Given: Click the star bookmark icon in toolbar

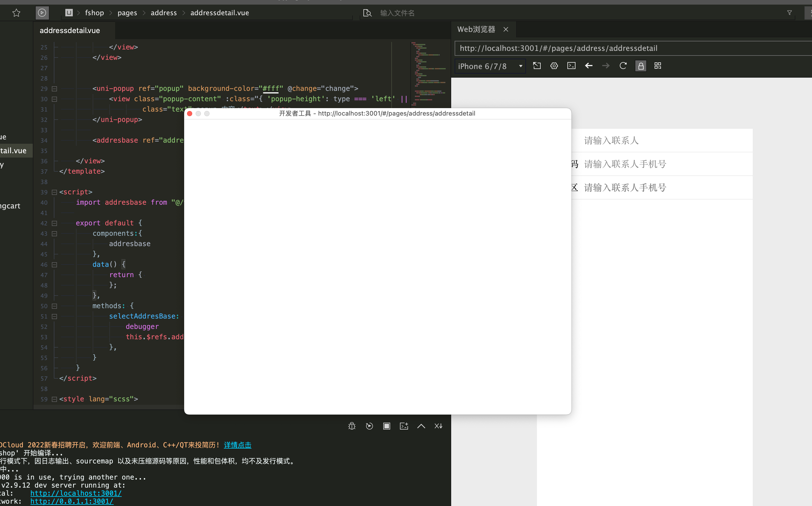Looking at the screenshot, I should (16, 13).
